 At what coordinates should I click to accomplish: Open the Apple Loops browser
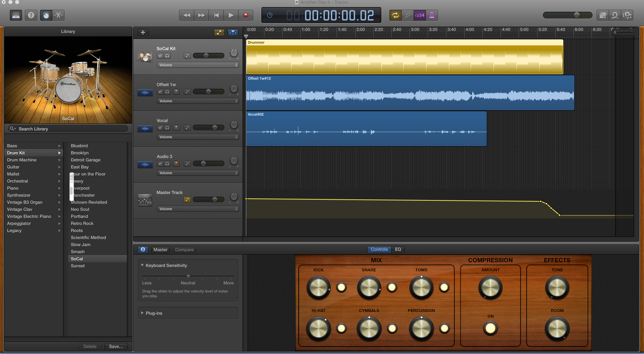click(x=615, y=15)
